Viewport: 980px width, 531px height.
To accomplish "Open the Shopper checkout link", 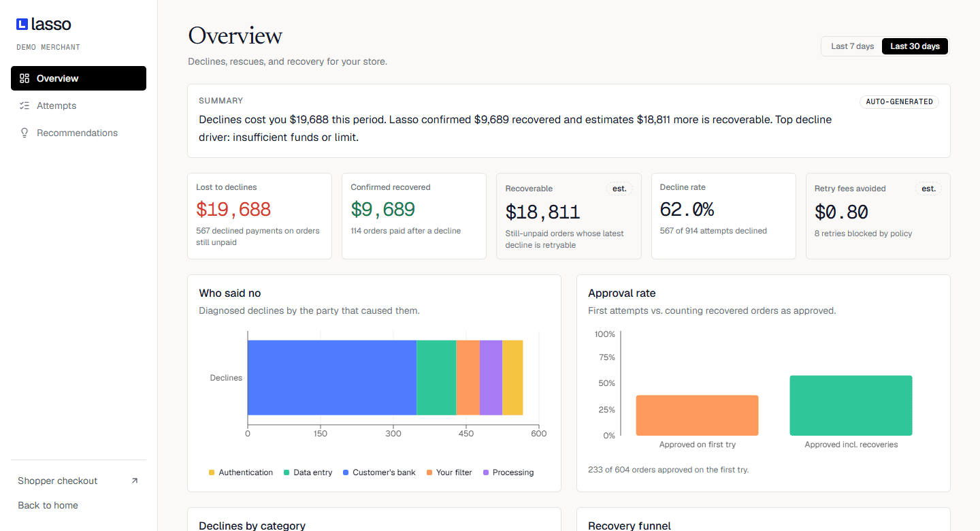I will (x=78, y=481).
